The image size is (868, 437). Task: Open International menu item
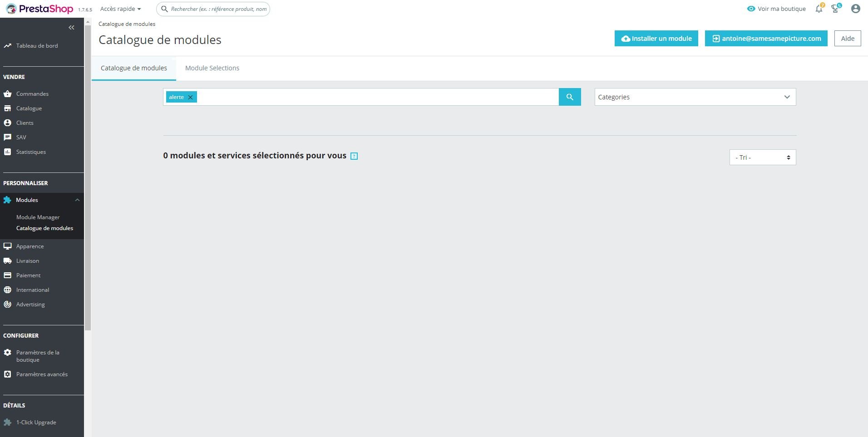(x=33, y=290)
